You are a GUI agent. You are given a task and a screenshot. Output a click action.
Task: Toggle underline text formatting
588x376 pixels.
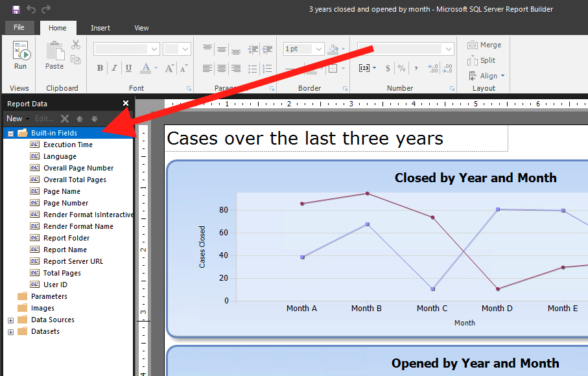(x=128, y=68)
